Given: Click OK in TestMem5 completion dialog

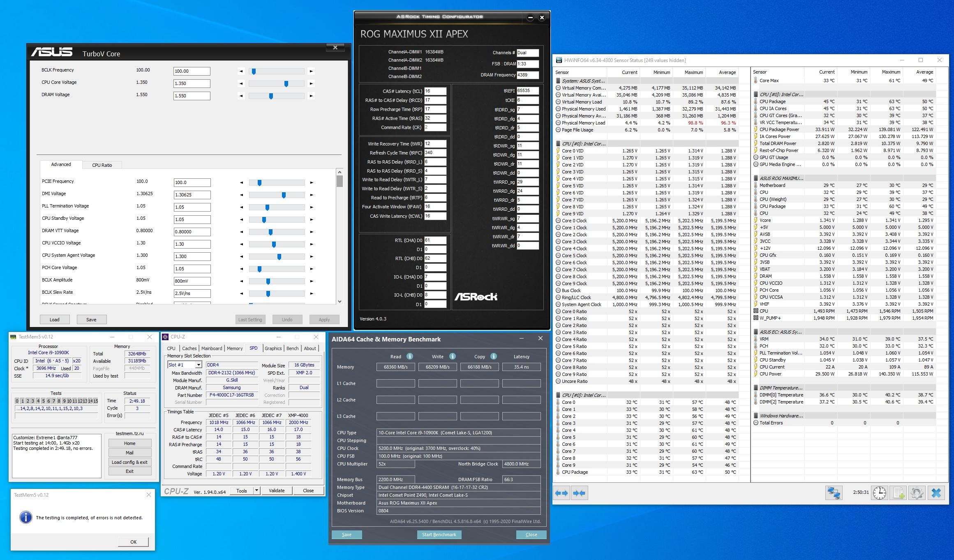Looking at the screenshot, I should pos(133,542).
